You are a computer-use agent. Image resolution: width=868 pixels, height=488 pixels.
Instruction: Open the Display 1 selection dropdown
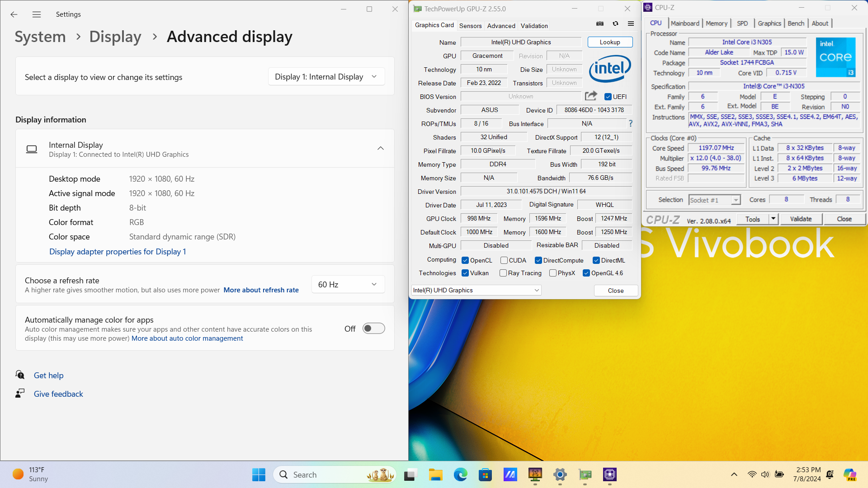(326, 77)
